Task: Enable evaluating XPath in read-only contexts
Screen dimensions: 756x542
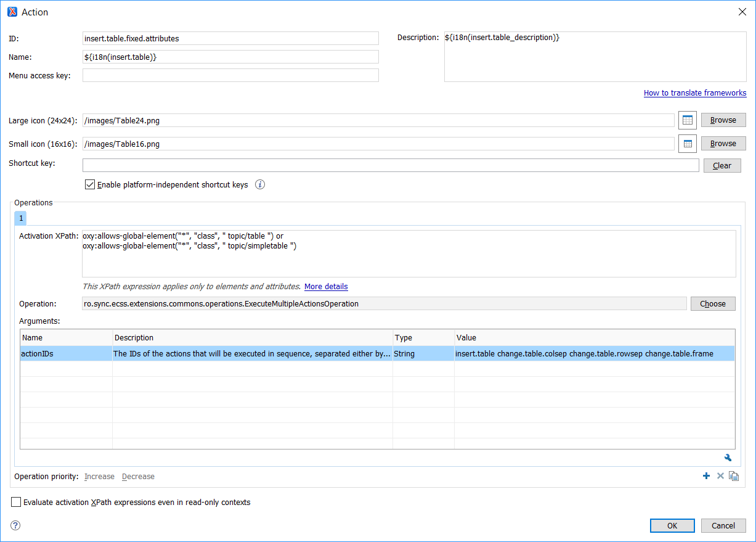Action: pos(16,502)
